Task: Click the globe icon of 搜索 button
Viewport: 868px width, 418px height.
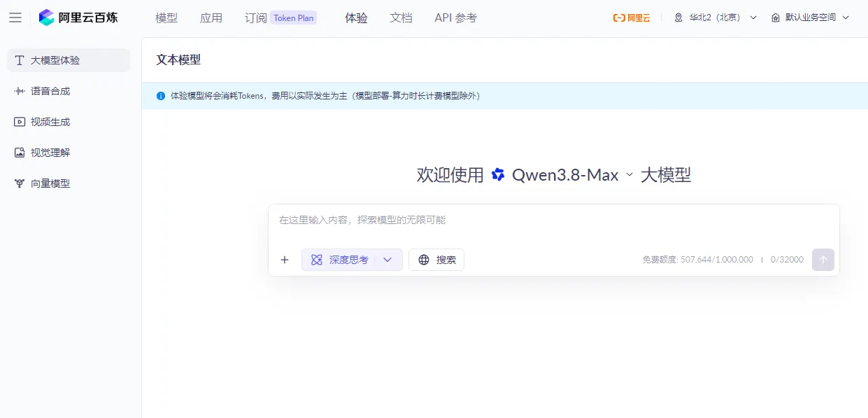Action: pos(424,260)
